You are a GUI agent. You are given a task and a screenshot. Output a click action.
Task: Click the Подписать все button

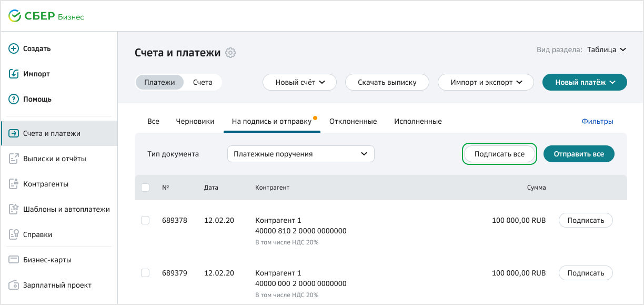point(499,154)
